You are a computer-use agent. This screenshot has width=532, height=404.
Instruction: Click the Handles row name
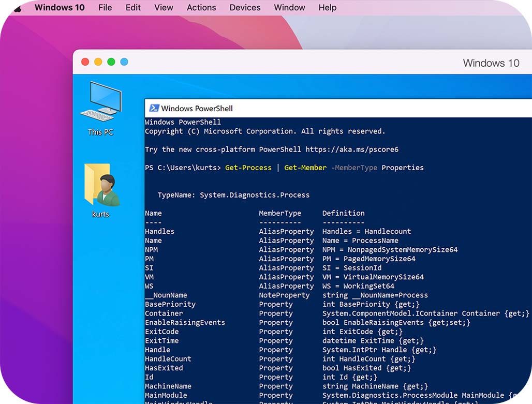coord(159,231)
